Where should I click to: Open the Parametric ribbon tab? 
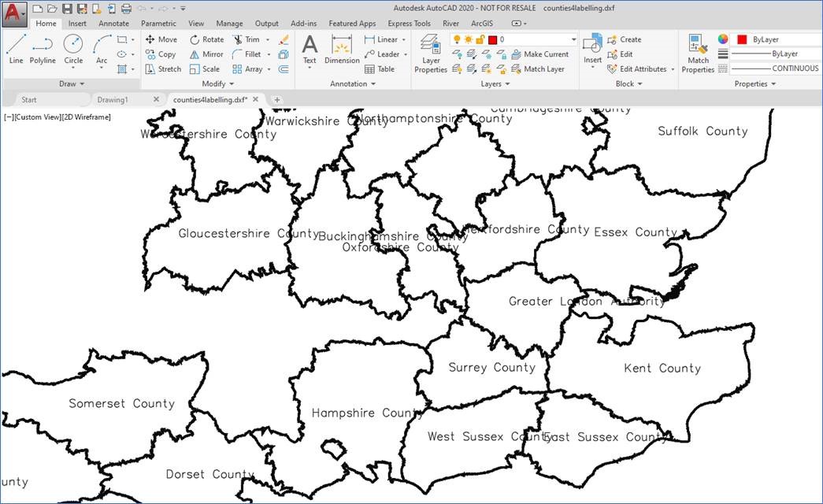click(x=158, y=23)
